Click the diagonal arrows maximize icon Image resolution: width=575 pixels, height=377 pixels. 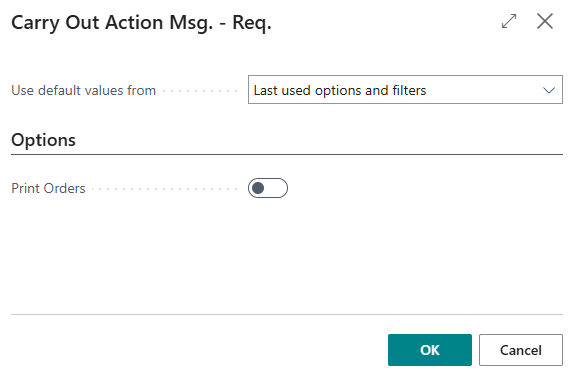509,21
